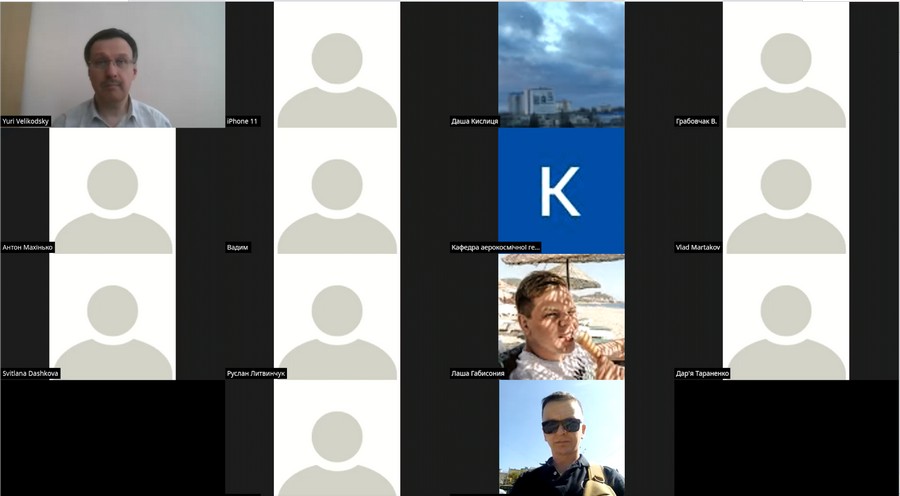Click the iPhone 11 name label
The image size is (900, 496).
click(243, 121)
